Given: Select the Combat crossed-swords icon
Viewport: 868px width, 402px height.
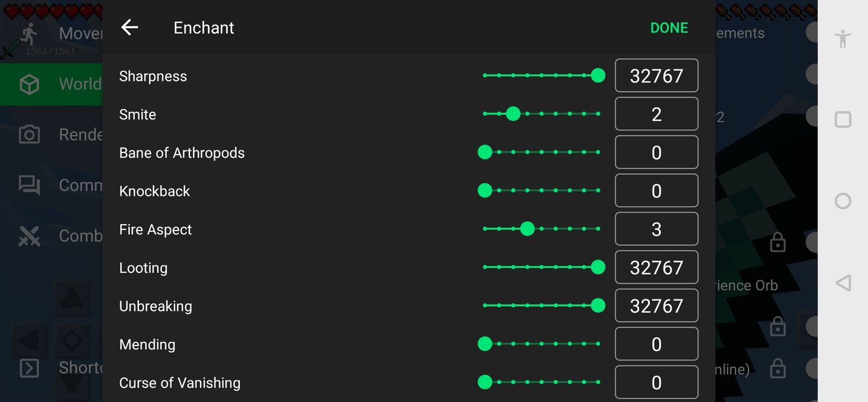Looking at the screenshot, I should (29, 236).
